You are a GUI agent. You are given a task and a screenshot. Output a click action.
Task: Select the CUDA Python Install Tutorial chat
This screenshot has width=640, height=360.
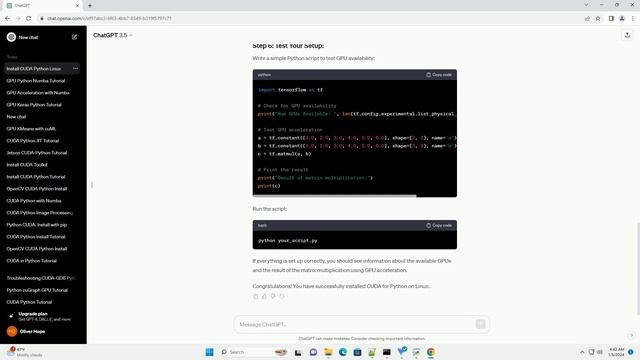(x=36, y=237)
